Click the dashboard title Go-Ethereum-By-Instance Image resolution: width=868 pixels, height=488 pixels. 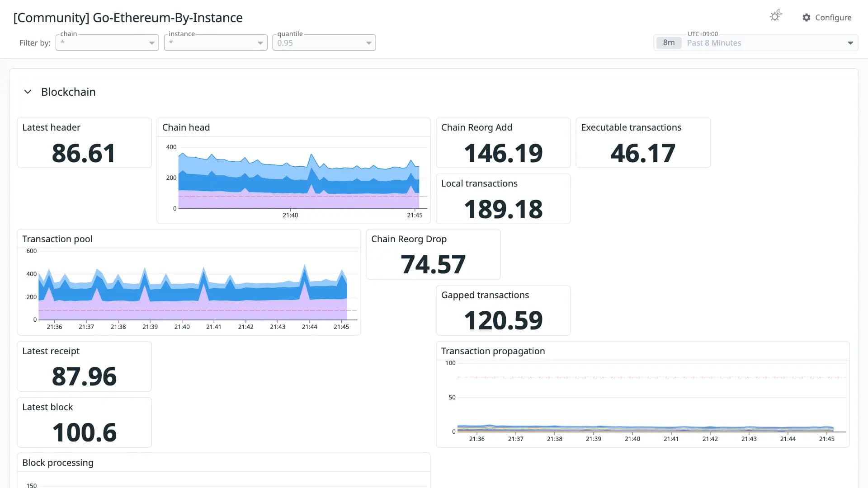tap(128, 18)
